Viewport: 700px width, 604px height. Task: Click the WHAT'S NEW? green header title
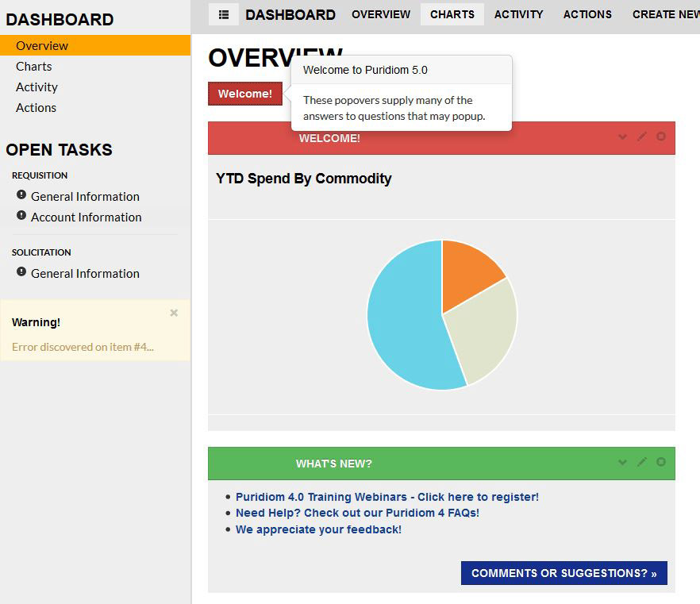(333, 464)
